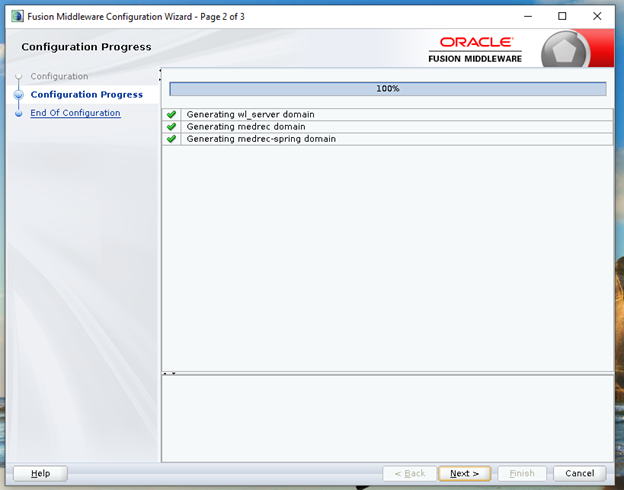
Task: Click green checkmark for medrec domain
Action: pos(172,127)
